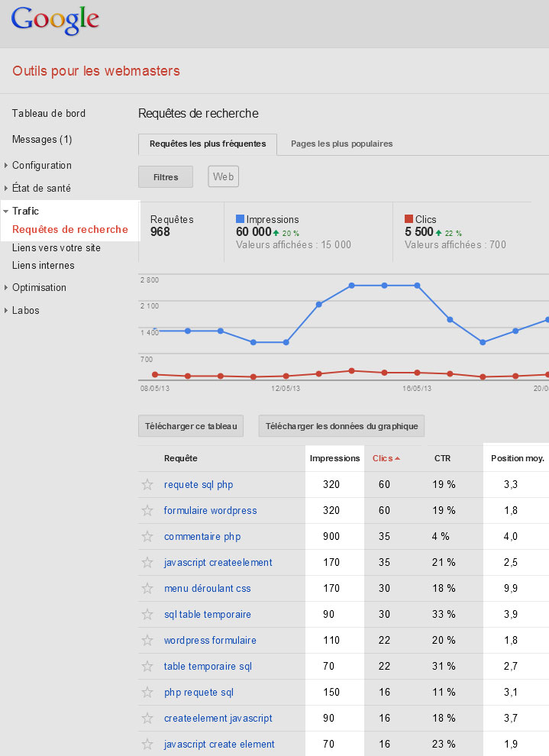Click Télécharger ce tableau button

click(x=191, y=426)
